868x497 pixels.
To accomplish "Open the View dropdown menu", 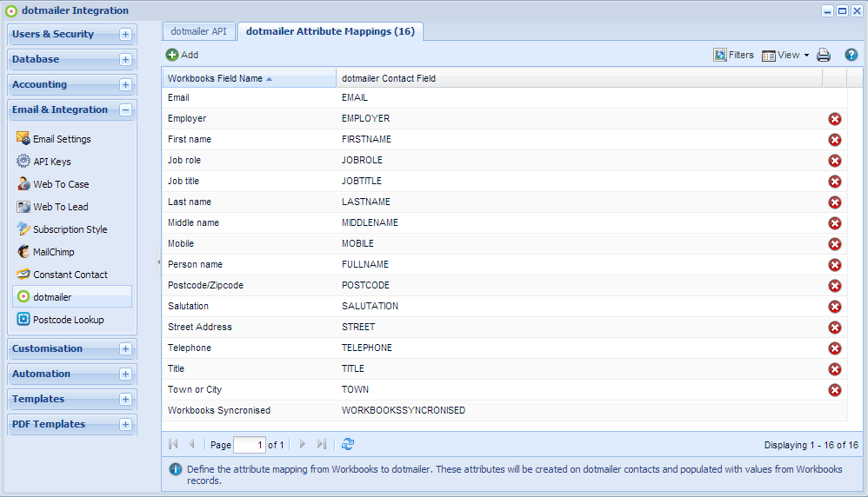I will tap(785, 55).
